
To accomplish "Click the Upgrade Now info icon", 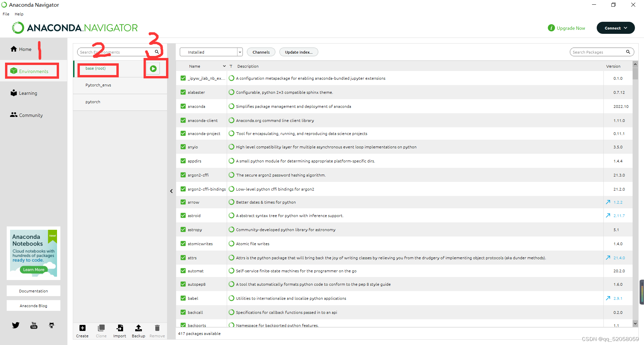I will 551,28.
